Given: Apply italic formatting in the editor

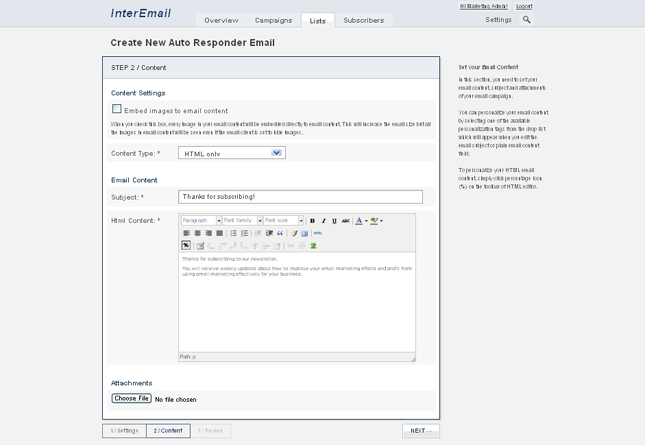Looking at the screenshot, I should [x=323, y=221].
